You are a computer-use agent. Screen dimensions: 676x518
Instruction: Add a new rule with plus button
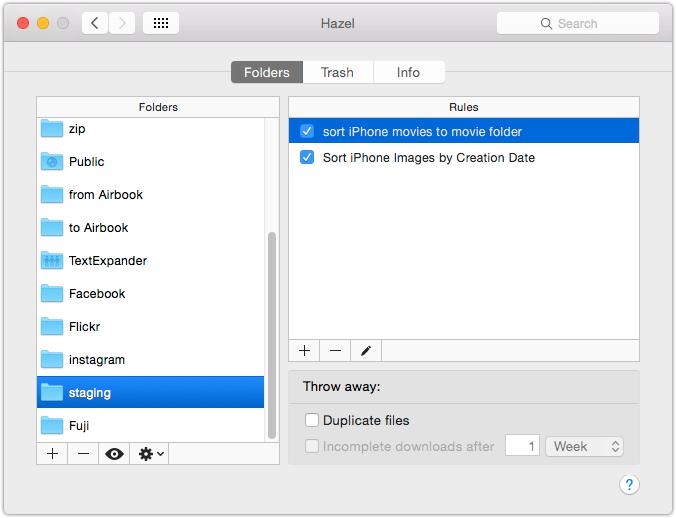pos(304,351)
